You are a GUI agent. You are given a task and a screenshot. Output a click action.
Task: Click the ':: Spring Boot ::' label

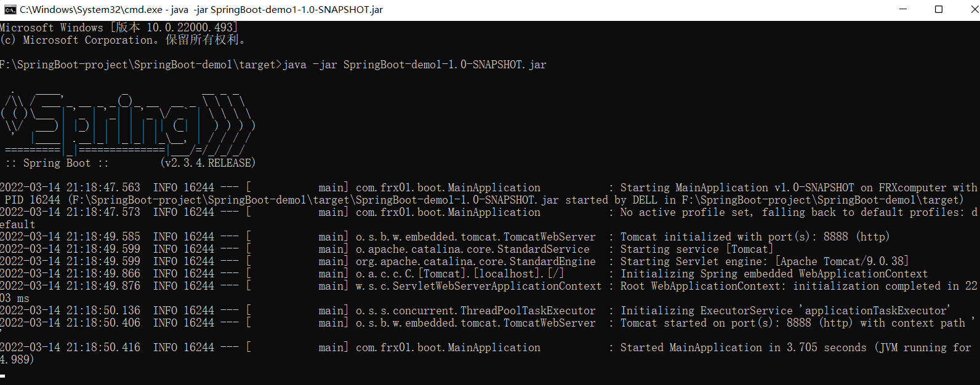point(57,163)
